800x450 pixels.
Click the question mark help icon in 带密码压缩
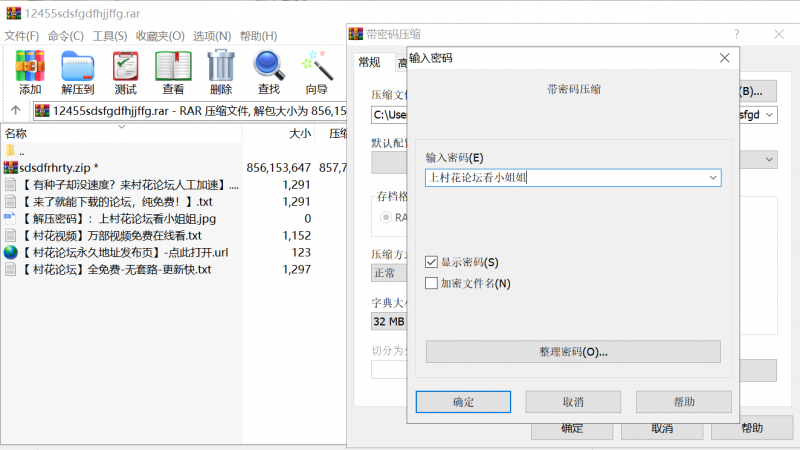pos(736,34)
